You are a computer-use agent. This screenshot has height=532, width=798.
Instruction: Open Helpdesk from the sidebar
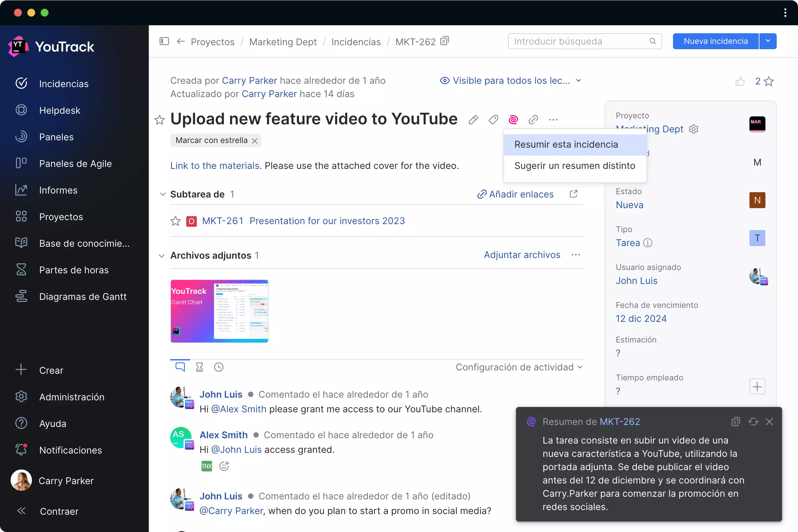[x=60, y=110]
